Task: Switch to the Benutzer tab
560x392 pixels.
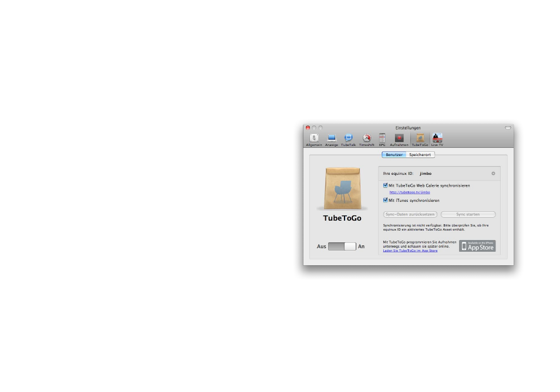Action: pyautogui.click(x=394, y=154)
